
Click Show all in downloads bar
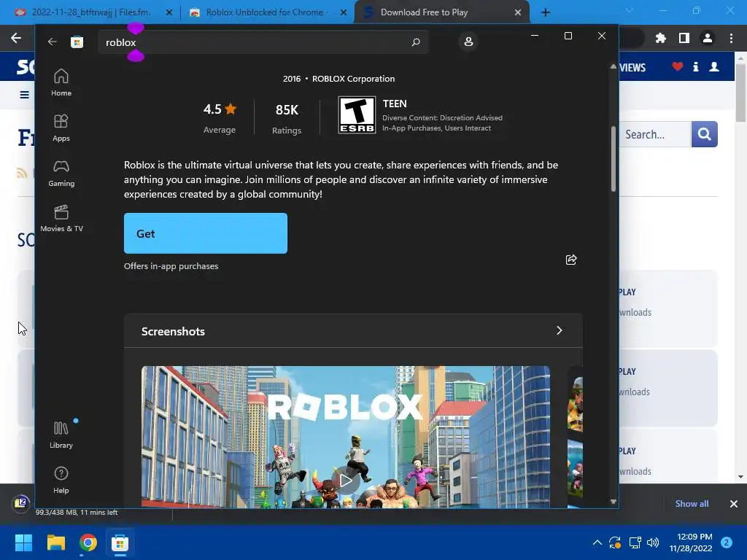click(692, 503)
